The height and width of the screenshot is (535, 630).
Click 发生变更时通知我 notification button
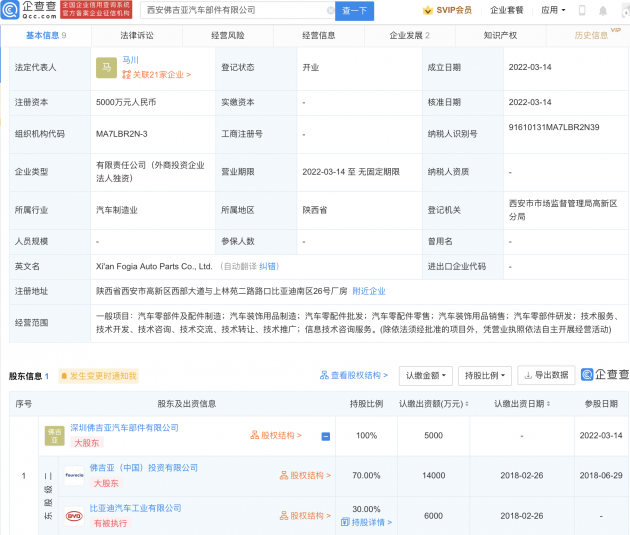click(98, 376)
